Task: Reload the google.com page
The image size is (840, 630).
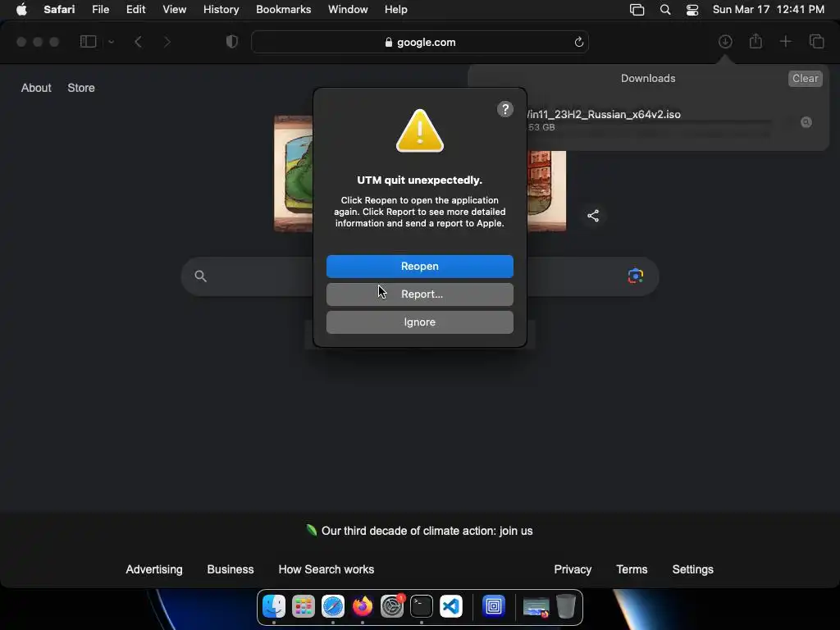Action: coord(578,43)
